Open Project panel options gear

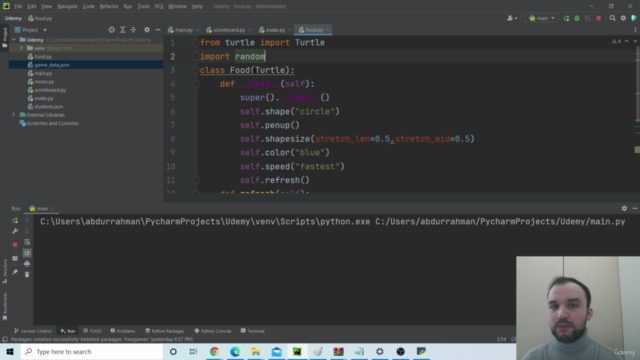pyautogui.click(x=147, y=30)
